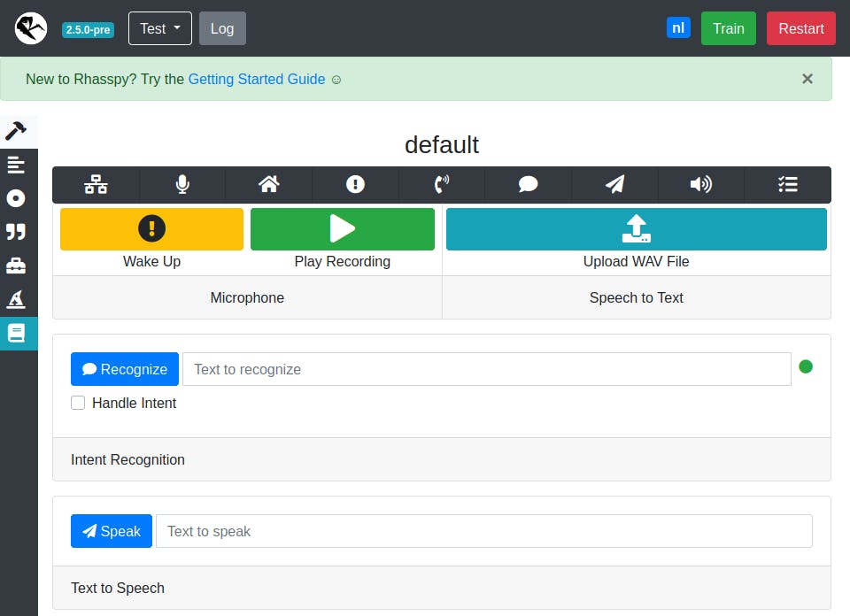
Task: Click the yellow Wake Up button
Action: coord(151,229)
